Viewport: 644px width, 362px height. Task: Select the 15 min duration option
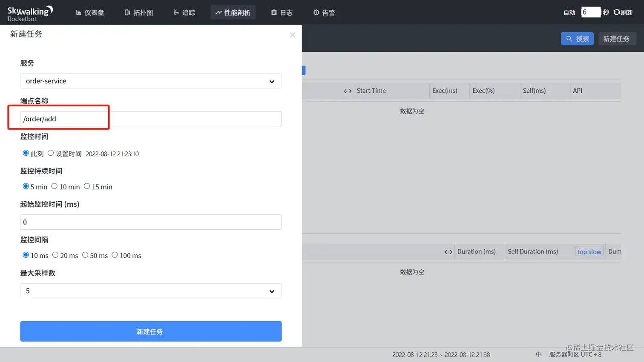pyautogui.click(x=87, y=186)
